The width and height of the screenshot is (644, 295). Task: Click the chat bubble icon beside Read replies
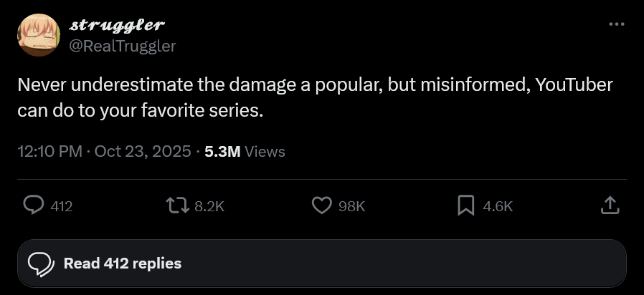tap(40, 263)
